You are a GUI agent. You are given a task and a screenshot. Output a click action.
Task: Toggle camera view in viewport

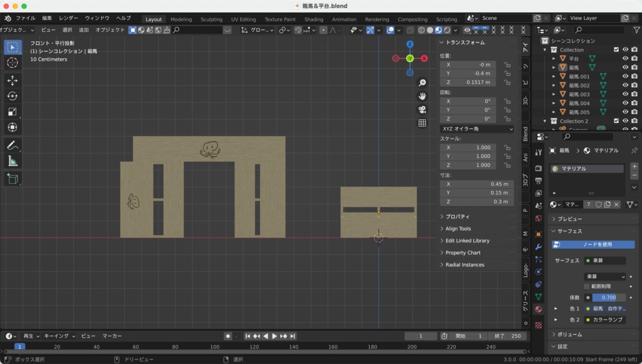(x=423, y=110)
